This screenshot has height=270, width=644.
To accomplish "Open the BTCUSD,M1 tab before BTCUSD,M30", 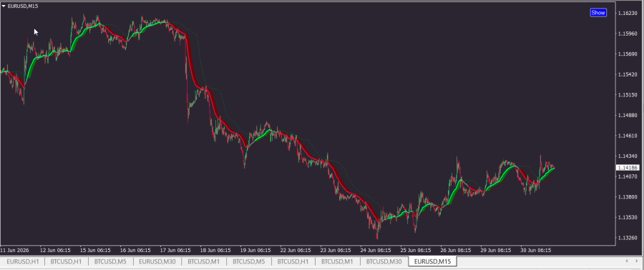I will click(337, 261).
